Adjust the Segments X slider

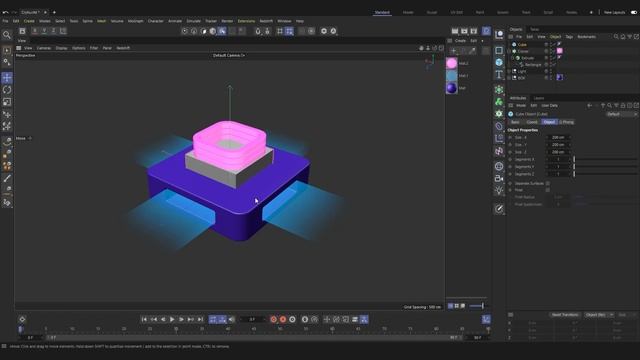(605, 160)
